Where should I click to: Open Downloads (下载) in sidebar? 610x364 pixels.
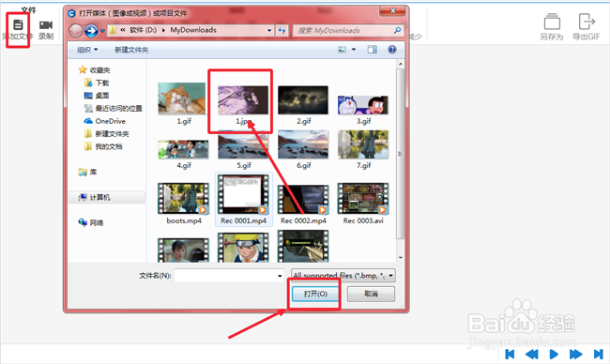coord(97,83)
